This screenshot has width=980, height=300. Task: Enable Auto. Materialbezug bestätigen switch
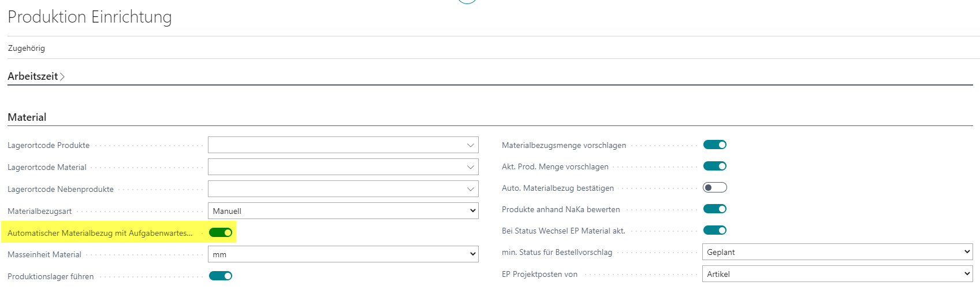click(715, 187)
